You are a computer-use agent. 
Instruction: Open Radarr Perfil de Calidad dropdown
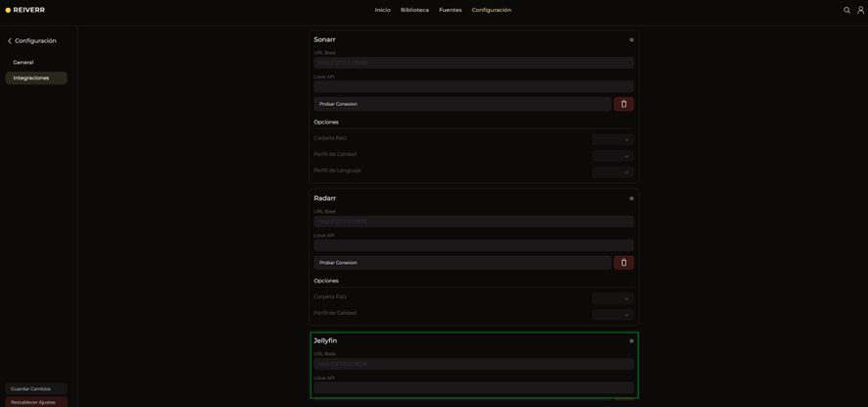[613, 315]
